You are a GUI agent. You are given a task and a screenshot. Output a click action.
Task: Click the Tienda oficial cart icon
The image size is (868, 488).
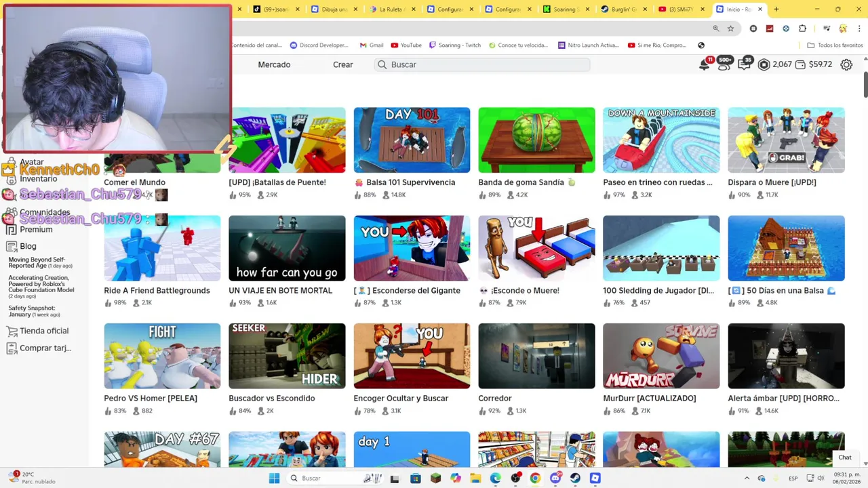[x=12, y=331]
